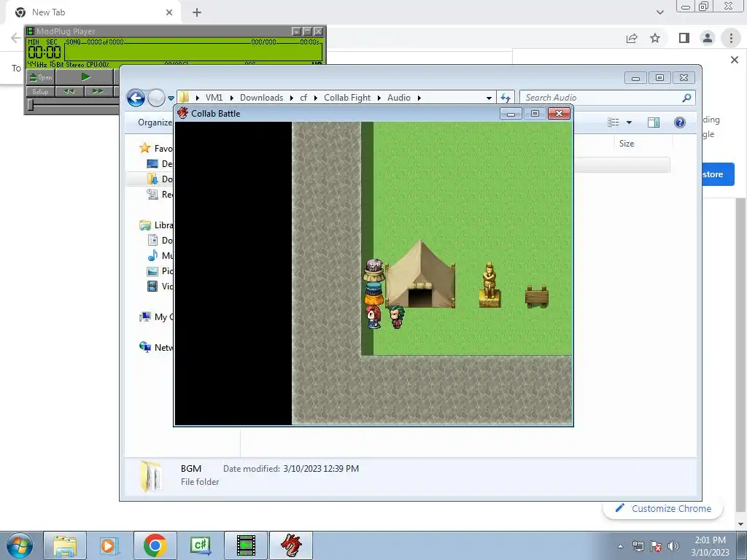Open a new Chrome tab
Image resolution: width=747 pixels, height=560 pixels.
point(197,12)
